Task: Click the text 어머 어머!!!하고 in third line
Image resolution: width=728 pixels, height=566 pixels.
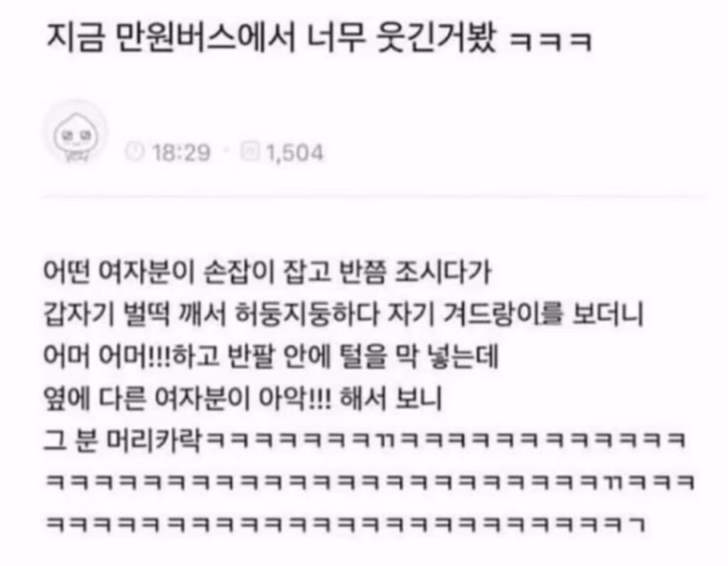Action: pos(131,356)
